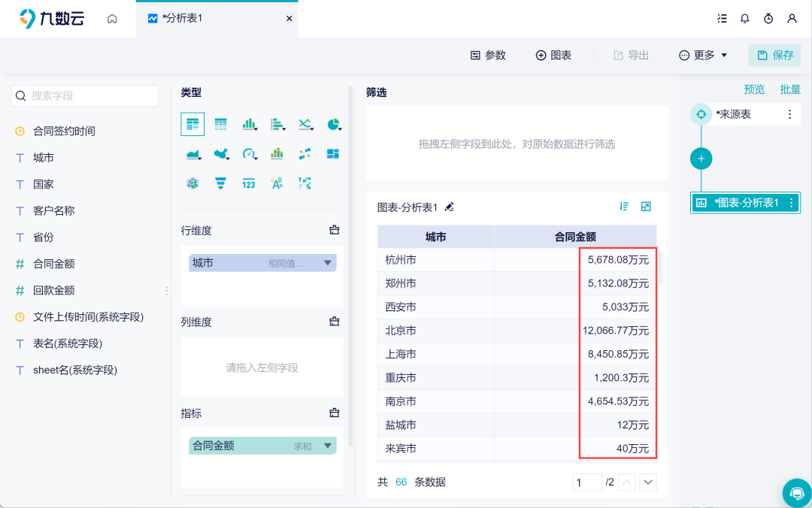The width and height of the screenshot is (812, 508).
Task: Click the 预览 preview link
Action: pyautogui.click(x=754, y=89)
